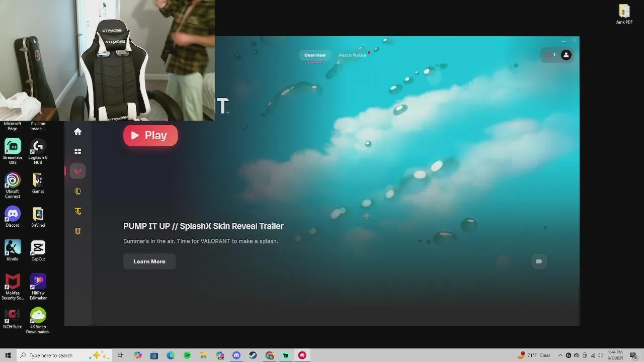This screenshot has width=644, height=362.
Task: Open the profile account icon
Action: (x=566, y=55)
